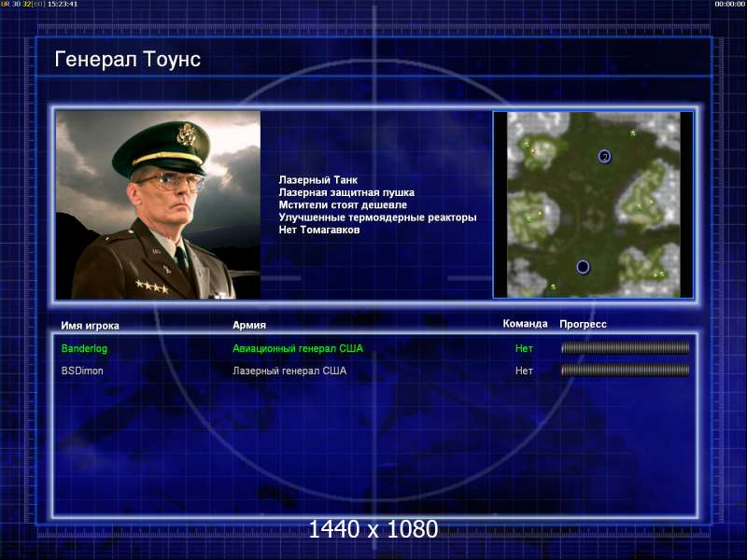
Task: Select player name Banderlog
Action: point(84,348)
